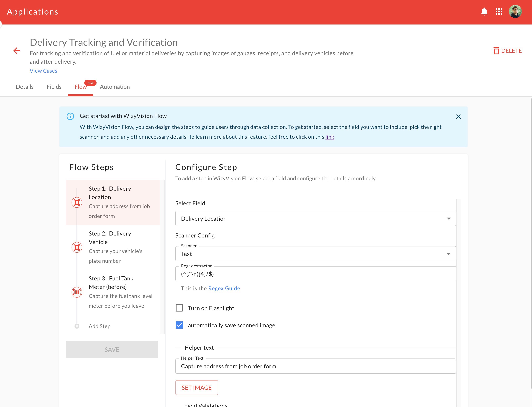Open the Regex Guide link
The height and width of the screenshot is (407, 532).
coord(224,288)
